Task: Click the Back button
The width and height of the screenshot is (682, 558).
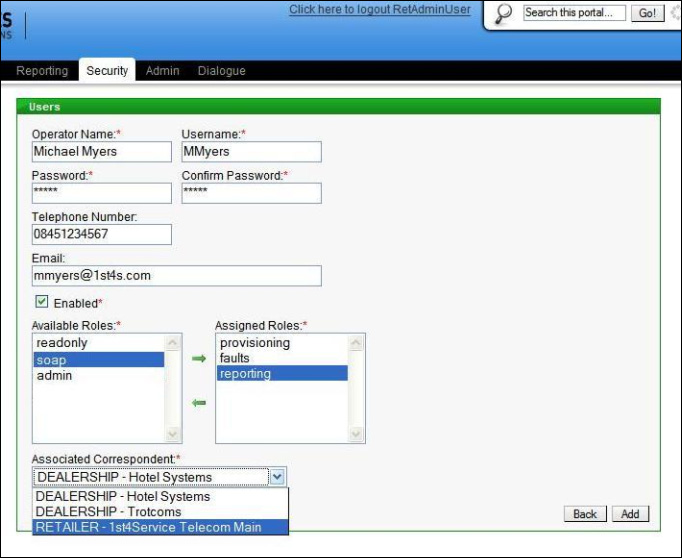Action: [x=585, y=514]
